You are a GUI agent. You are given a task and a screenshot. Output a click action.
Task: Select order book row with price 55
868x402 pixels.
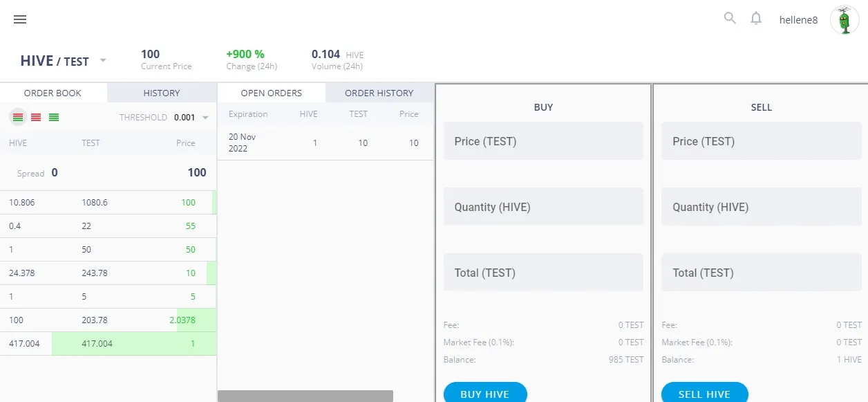click(x=108, y=226)
